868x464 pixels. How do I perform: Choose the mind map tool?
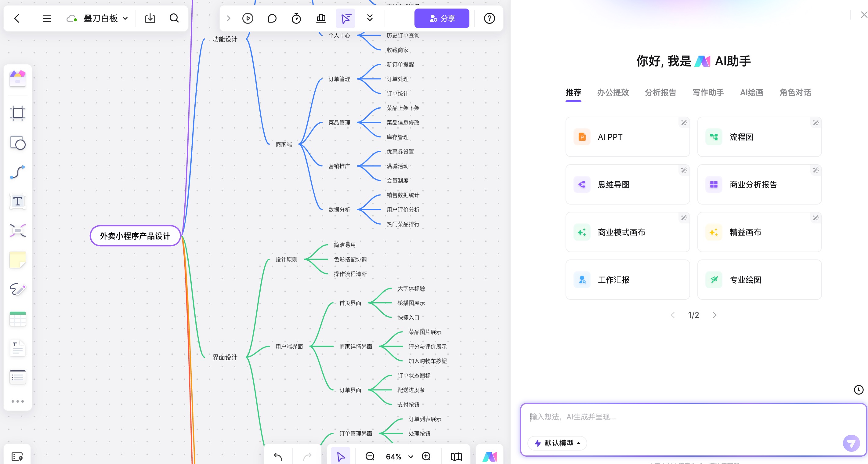click(17, 231)
